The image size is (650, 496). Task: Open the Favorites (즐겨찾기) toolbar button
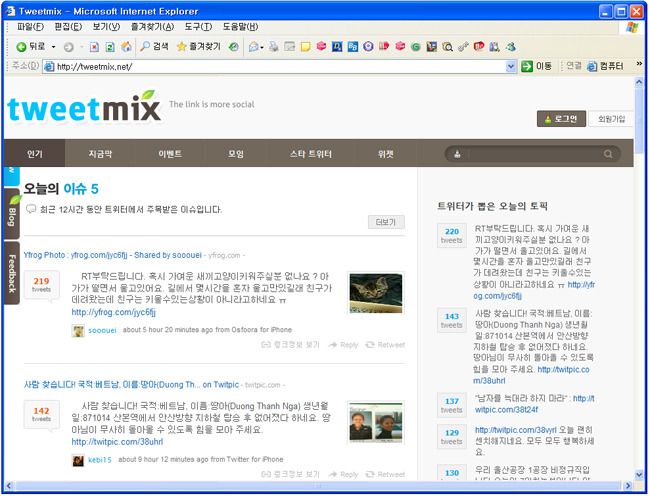click(199, 46)
